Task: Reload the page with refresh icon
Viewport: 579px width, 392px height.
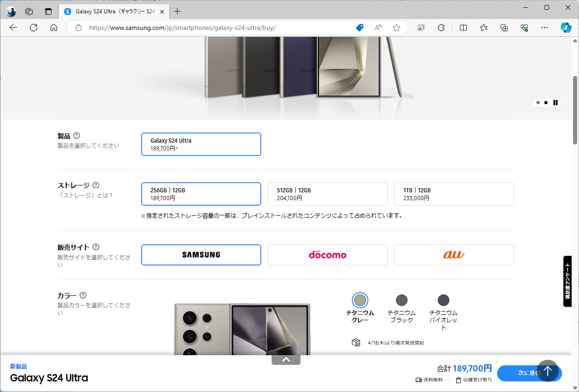Action: click(x=34, y=28)
